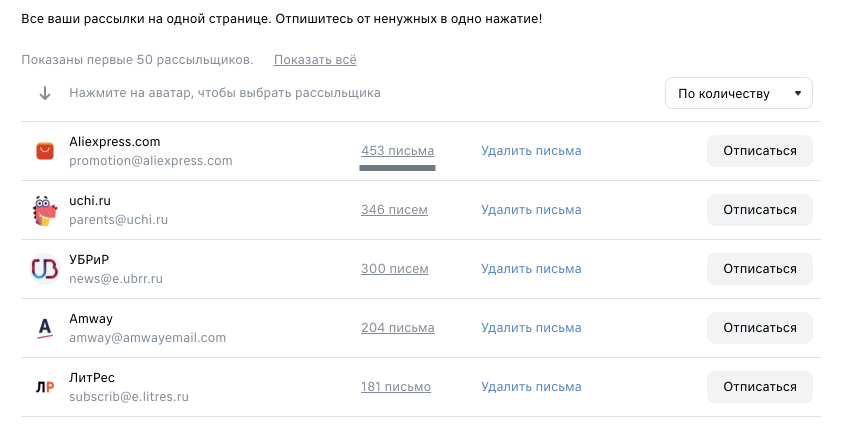Unsubscribe from Aliexpress.com with Отписаться
This screenshot has height=425, width=841.
(x=759, y=151)
